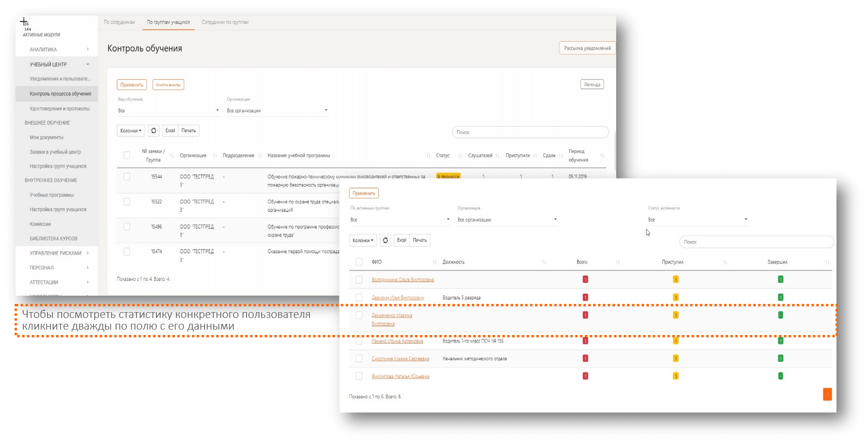Switch to the По сотрудникам tab

click(119, 22)
